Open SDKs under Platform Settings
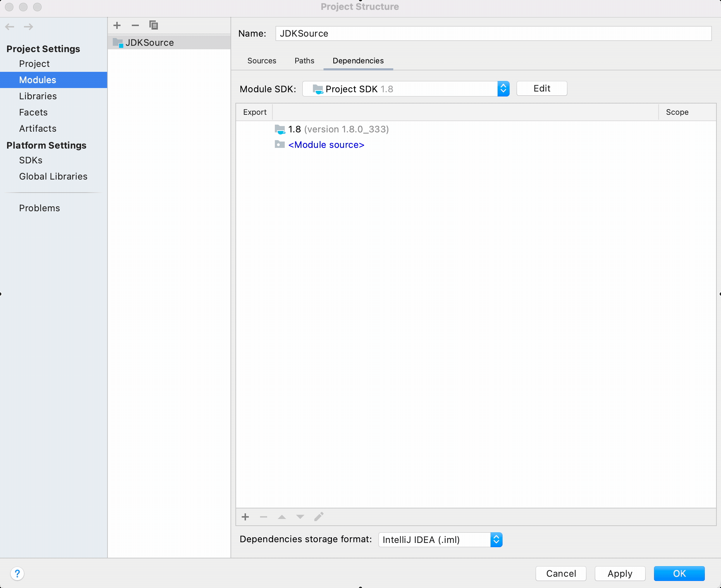The height and width of the screenshot is (588, 721). (31, 160)
